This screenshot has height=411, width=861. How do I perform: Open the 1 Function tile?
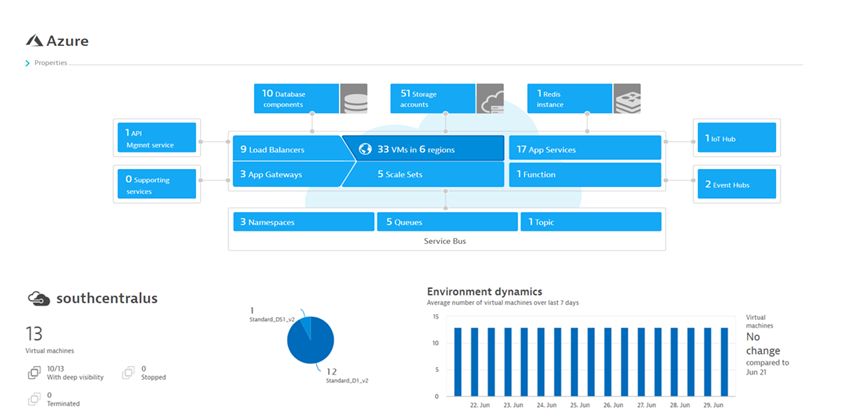click(585, 174)
